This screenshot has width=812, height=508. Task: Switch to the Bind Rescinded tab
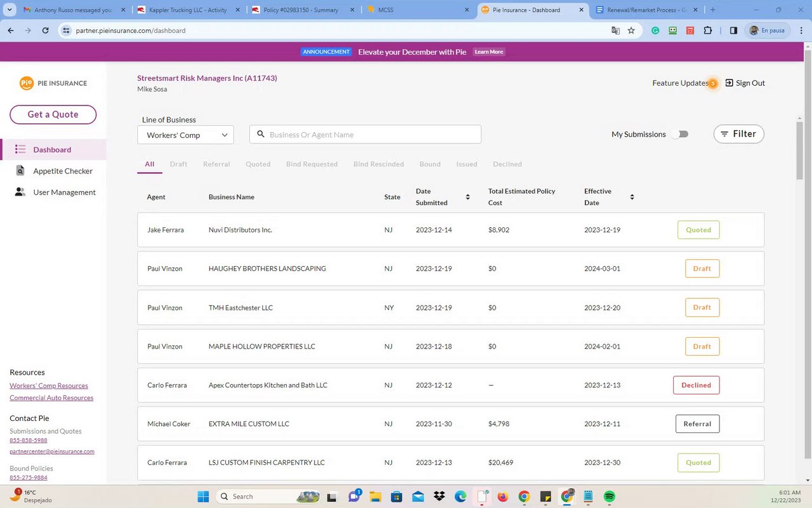(379, 164)
